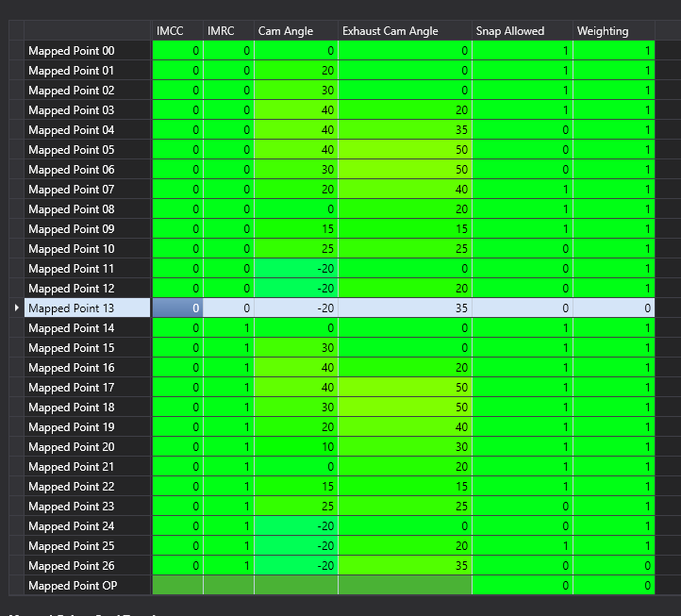The image size is (681, 616).
Task: Click Snap Allowed cell for Mapped Point 23
Action: pyautogui.click(x=522, y=507)
